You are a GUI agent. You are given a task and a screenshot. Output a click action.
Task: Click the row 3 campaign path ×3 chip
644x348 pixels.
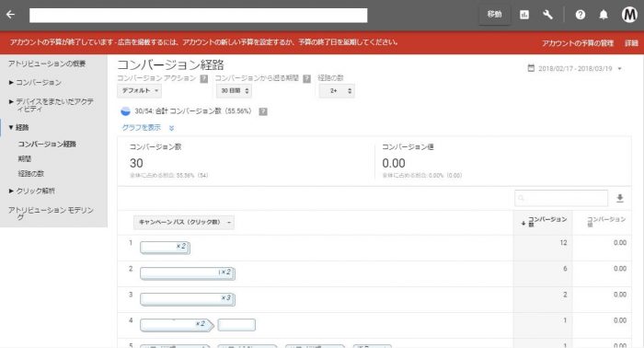pos(188,299)
